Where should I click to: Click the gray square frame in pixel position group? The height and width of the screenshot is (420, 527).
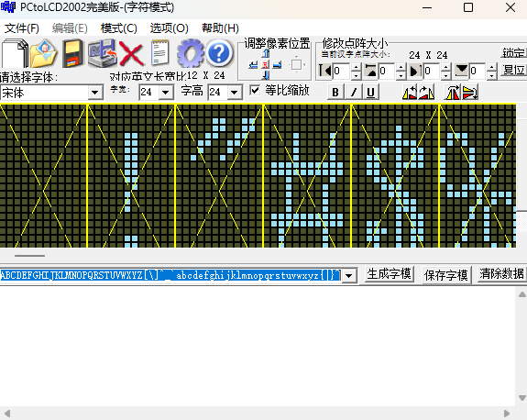click(296, 64)
